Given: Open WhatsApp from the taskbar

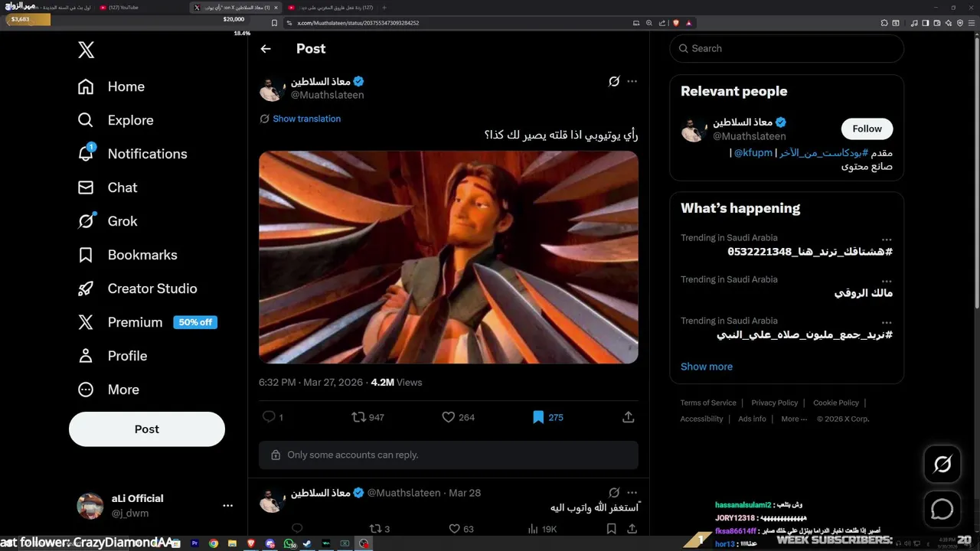Looking at the screenshot, I should (289, 543).
